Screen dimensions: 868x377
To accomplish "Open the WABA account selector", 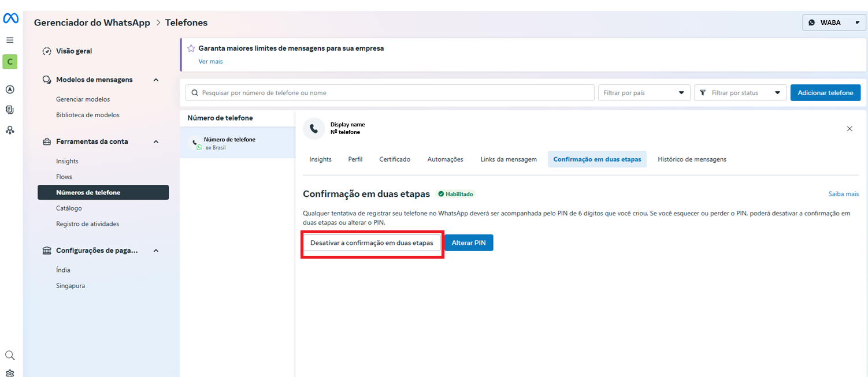I will coord(833,23).
